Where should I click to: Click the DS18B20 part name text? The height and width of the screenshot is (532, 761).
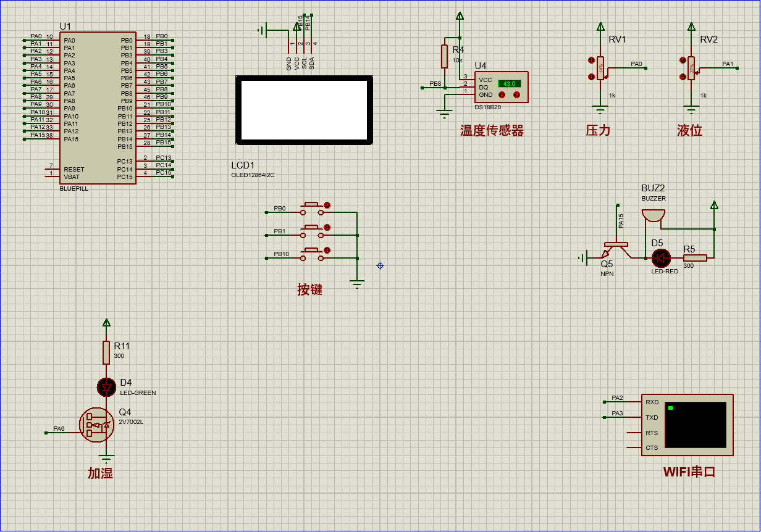point(487,107)
